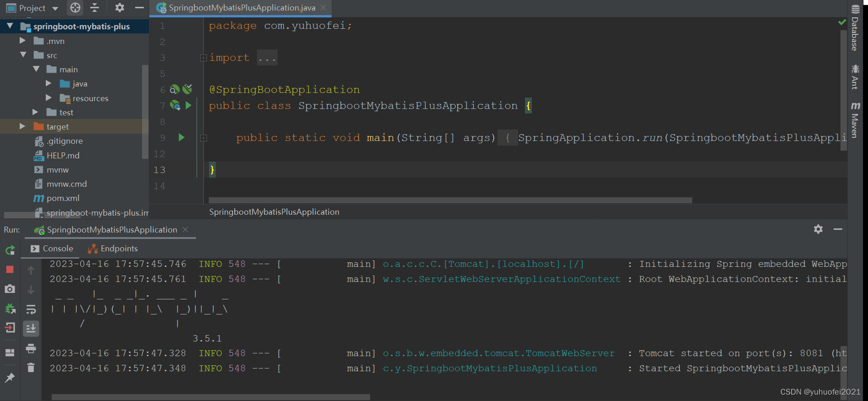Click the Project tree vertical scrollbar
Viewport: 868px width, 401px height.
click(x=145, y=112)
